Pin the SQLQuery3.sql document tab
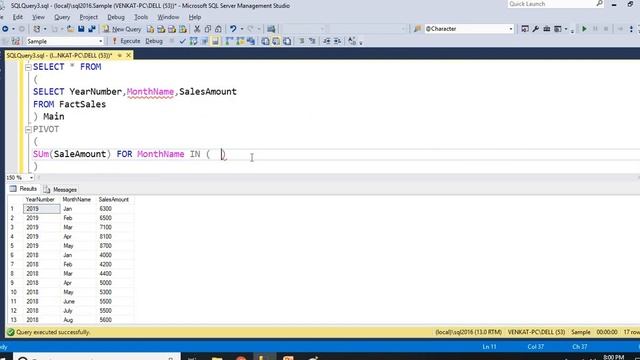 click(x=120, y=55)
